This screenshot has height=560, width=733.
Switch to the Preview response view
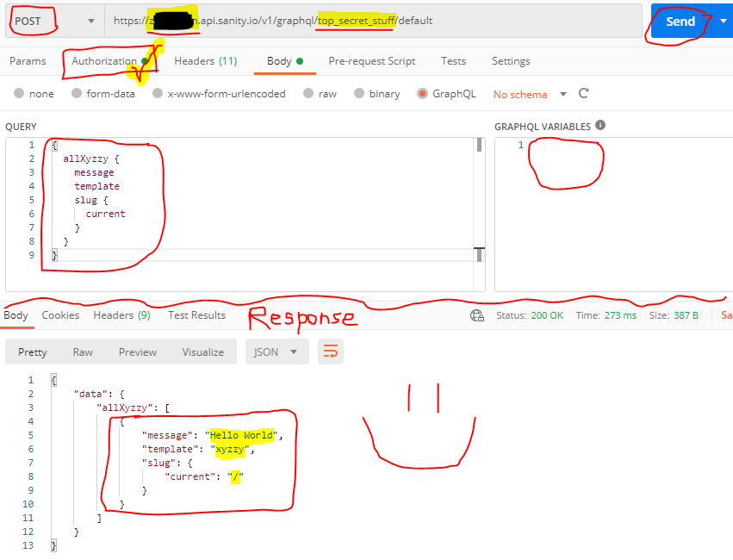point(138,352)
